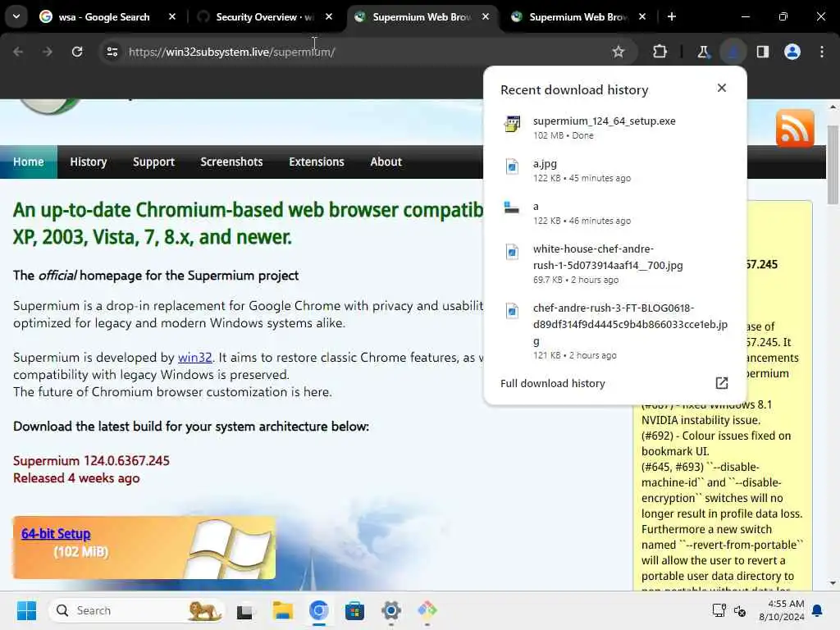The image size is (840, 630).
Task: Close the Recent download history popup
Action: pyautogui.click(x=722, y=88)
